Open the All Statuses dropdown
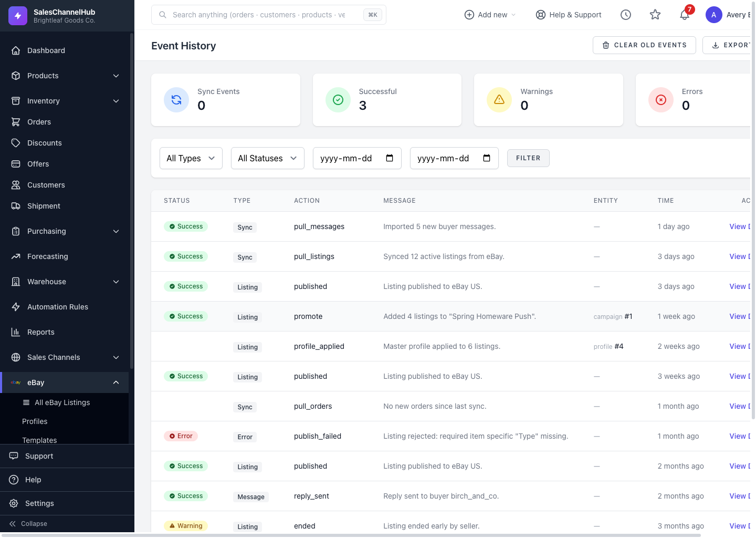The height and width of the screenshot is (538, 756). [x=268, y=158]
